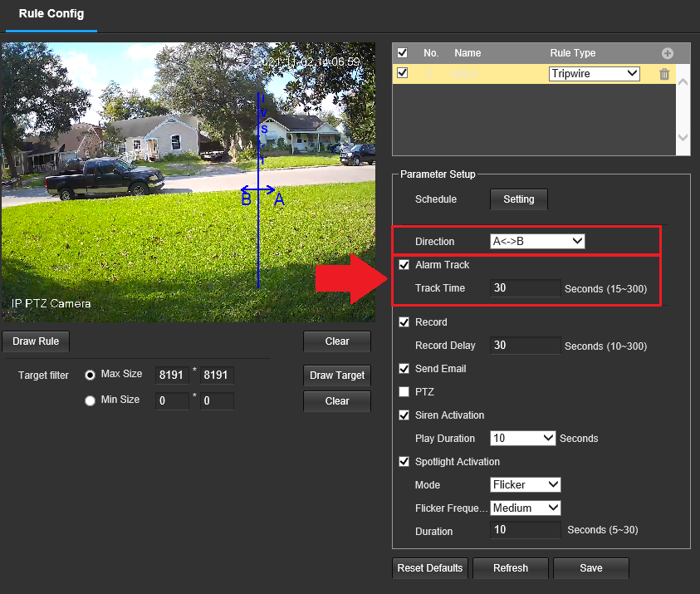Click the rule list scroll up arrow
This screenshot has height=594, width=700.
coord(683,81)
